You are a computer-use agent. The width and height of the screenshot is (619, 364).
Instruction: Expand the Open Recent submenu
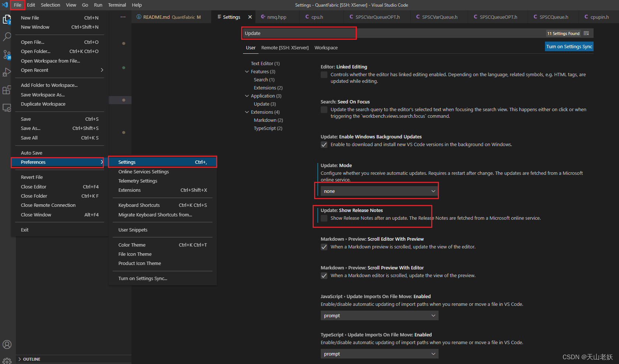coord(60,70)
